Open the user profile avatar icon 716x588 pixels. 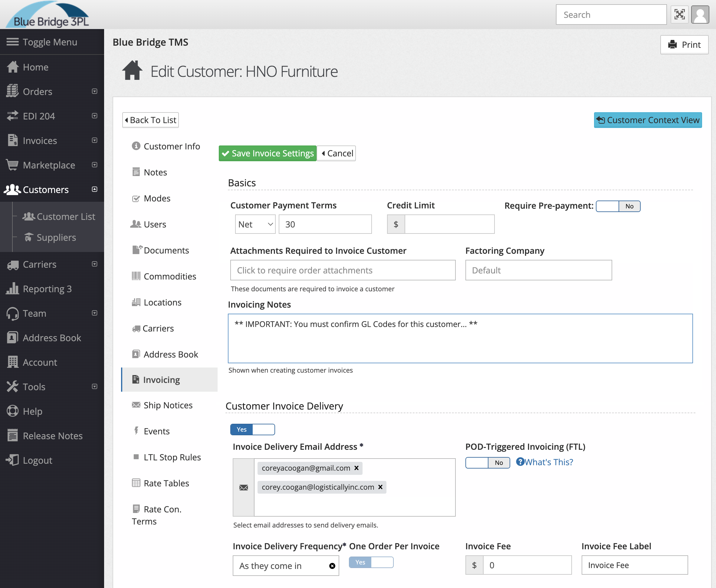700,15
